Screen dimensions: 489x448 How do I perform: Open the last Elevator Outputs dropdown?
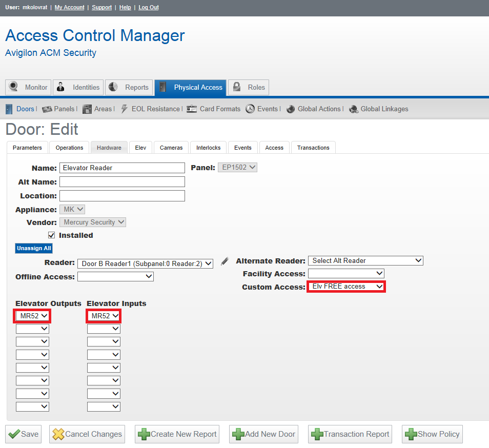[x=32, y=406]
